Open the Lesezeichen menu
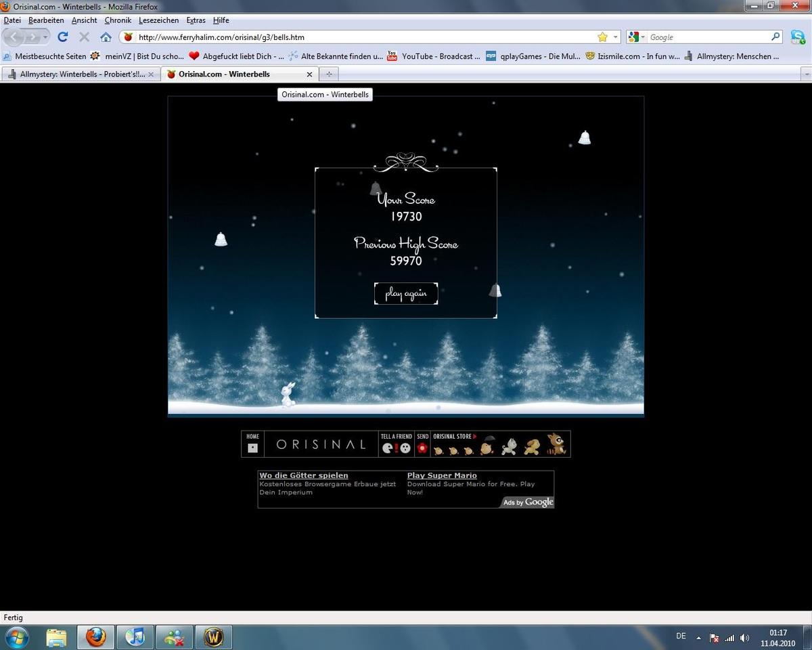Image resolution: width=812 pixels, height=650 pixels. point(158,20)
